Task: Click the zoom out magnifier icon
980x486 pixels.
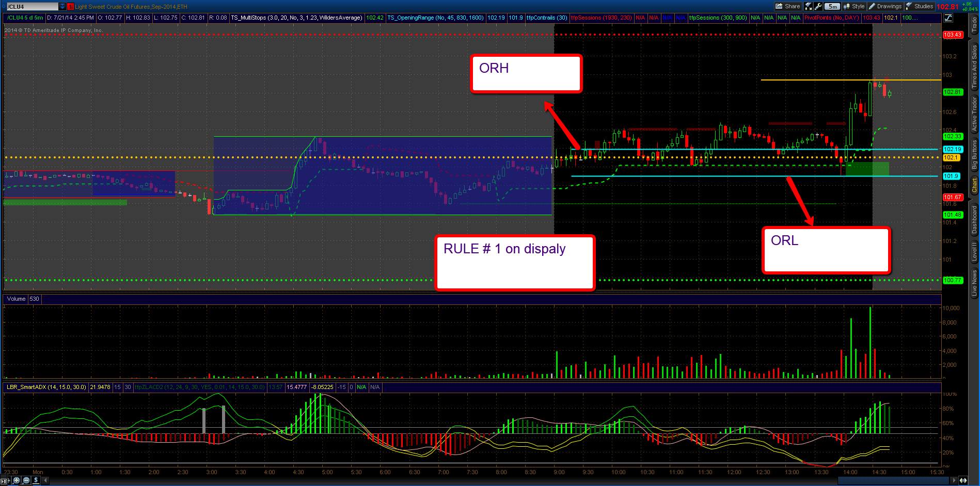Action: [x=26, y=480]
